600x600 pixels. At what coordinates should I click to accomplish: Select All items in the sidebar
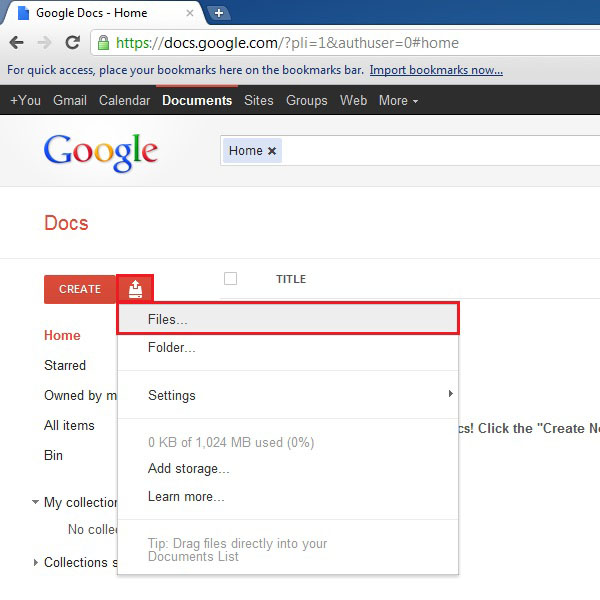[69, 425]
